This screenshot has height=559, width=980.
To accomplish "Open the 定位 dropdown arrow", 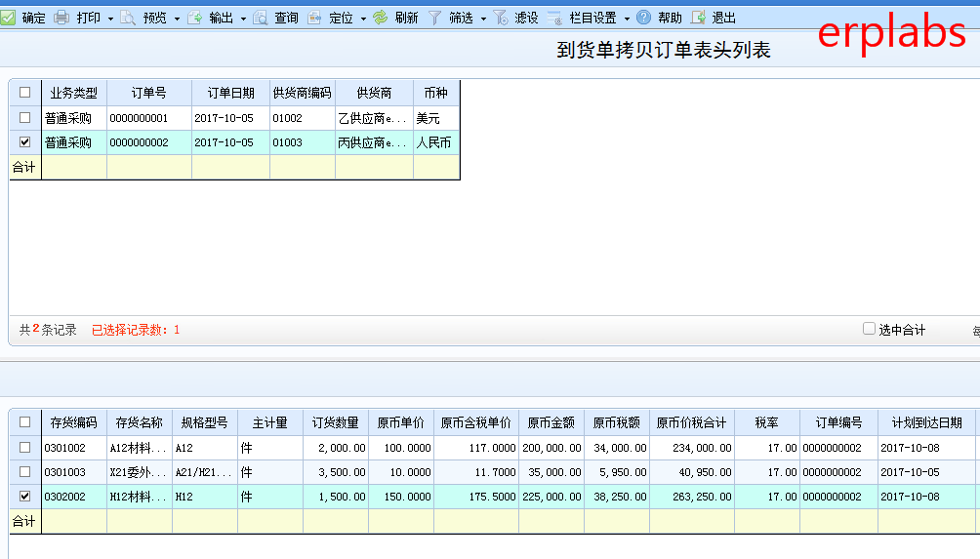I will tap(363, 19).
